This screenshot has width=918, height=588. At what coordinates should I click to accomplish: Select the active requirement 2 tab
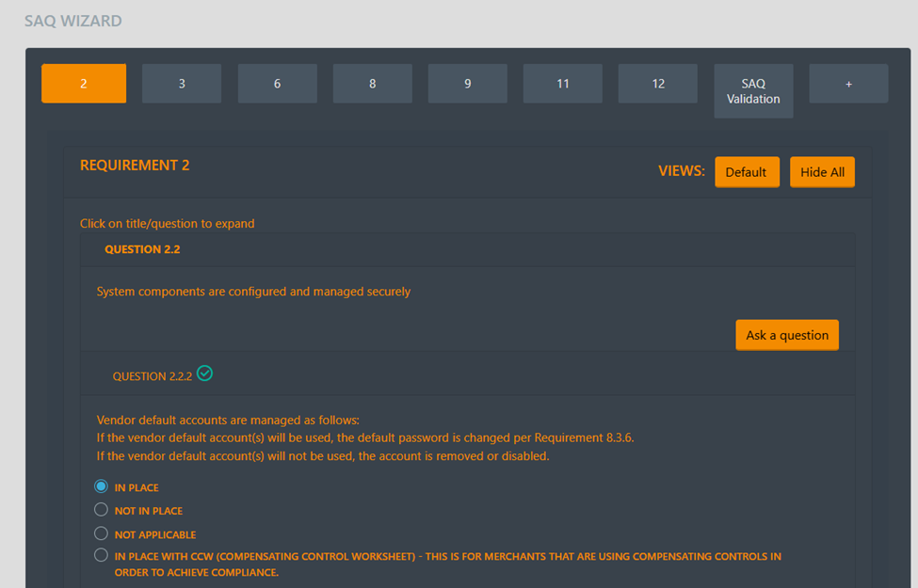(84, 84)
